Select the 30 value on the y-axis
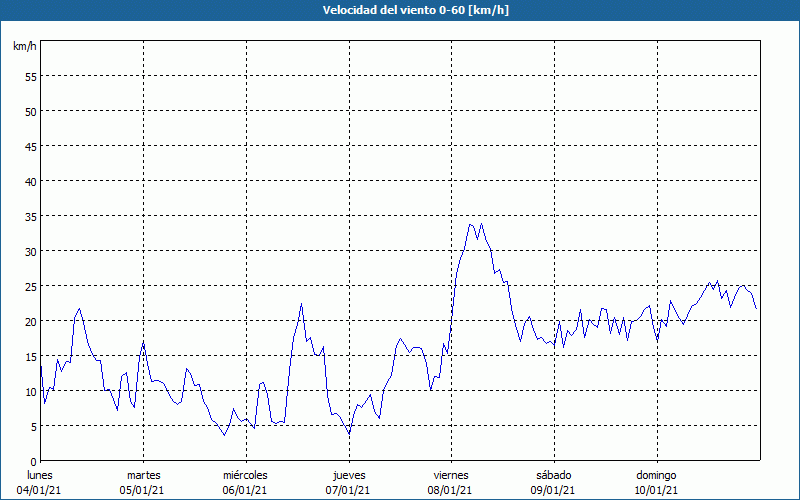800x500 pixels. click(31, 253)
